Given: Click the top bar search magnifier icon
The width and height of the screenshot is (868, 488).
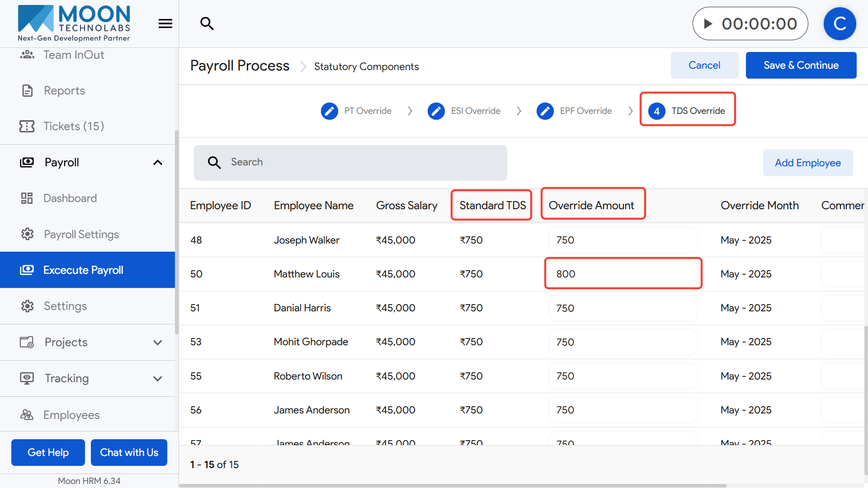Looking at the screenshot, I should coord(207,23).
